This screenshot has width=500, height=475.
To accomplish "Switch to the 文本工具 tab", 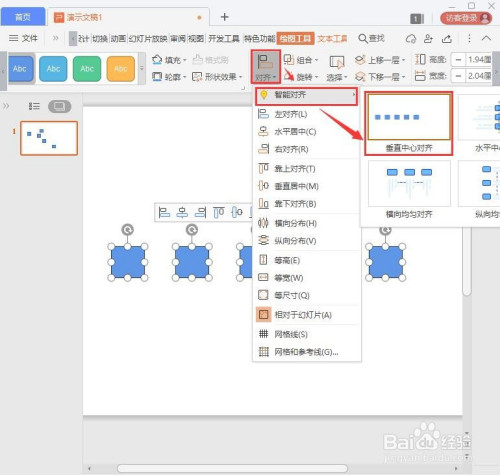I will 332,39.
